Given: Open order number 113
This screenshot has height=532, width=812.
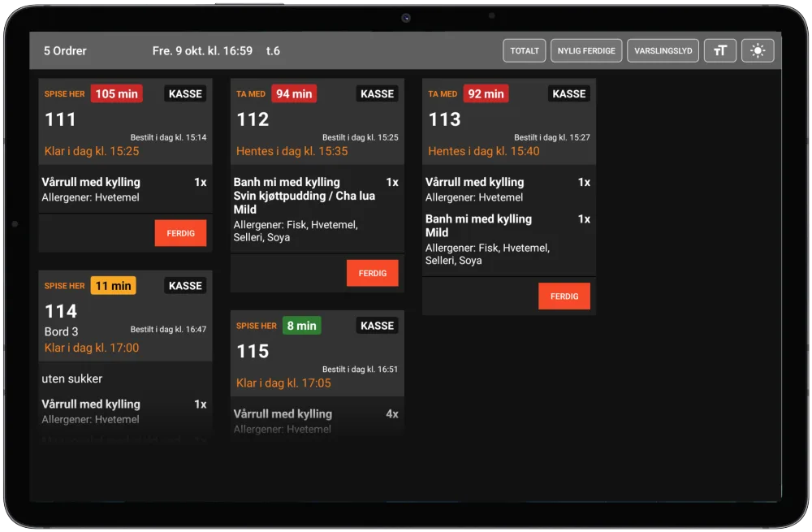Looking at the screenshot, I should (x=444, y=119).
